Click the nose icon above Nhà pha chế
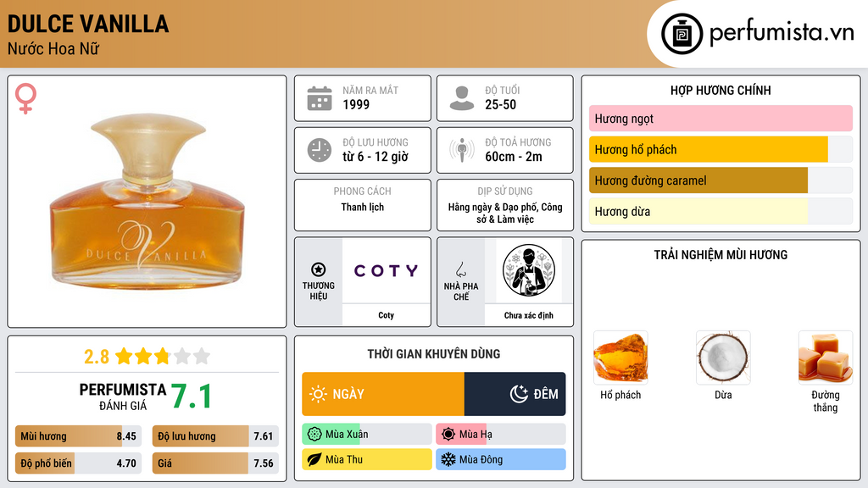868x488 pixels. coord(460,269)
